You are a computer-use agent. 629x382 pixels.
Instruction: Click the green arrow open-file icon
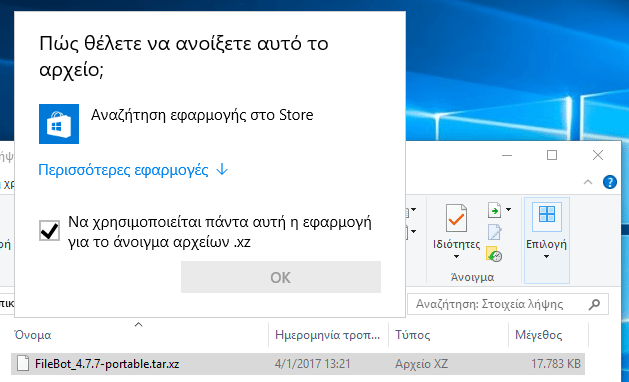495,210
